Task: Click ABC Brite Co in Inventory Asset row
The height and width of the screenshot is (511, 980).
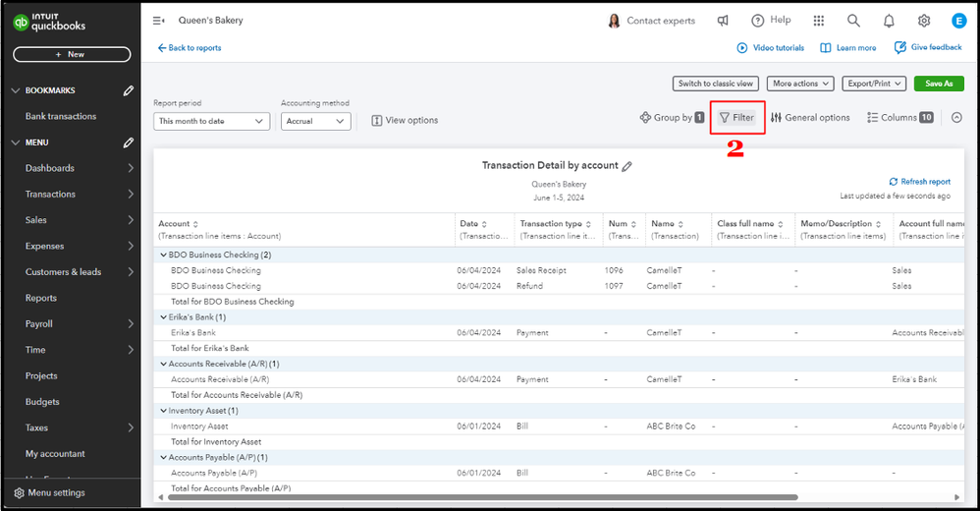Action: pyautogui.click(x=671, y=426)
